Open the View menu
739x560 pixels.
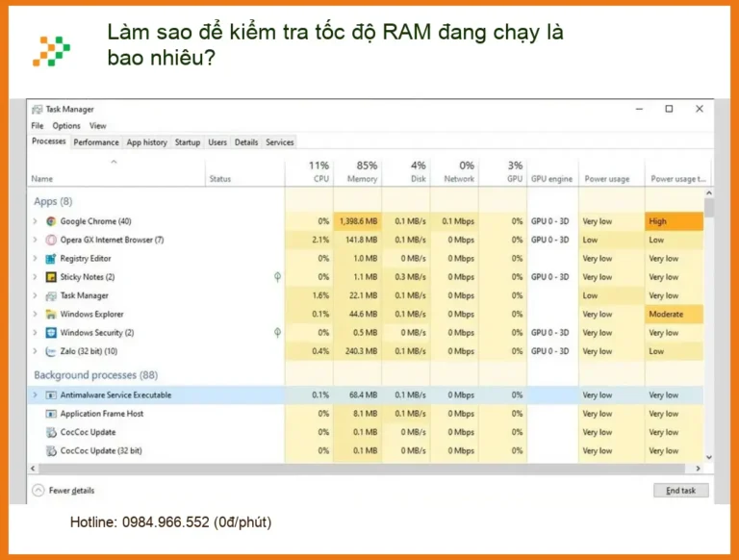[97, 126]
